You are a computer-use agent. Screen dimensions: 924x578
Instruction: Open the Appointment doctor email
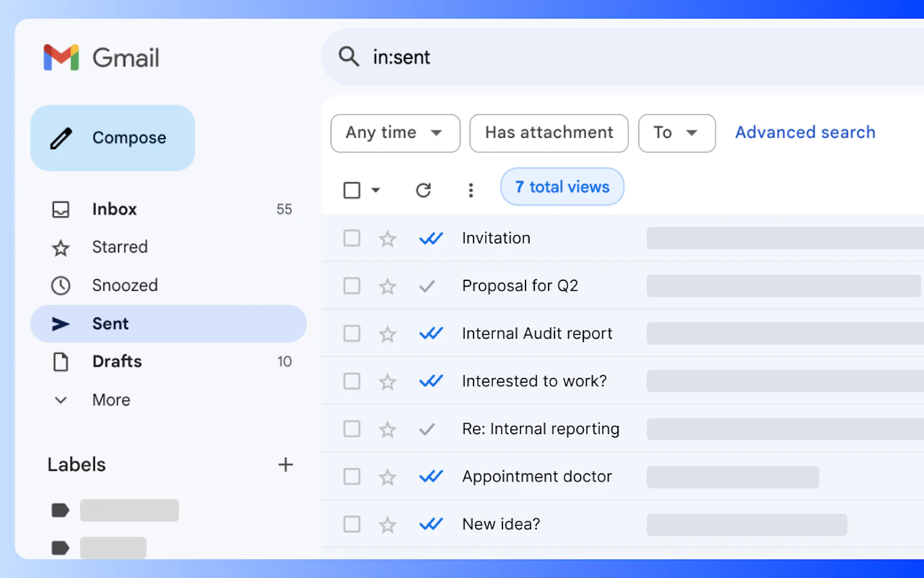623,476
